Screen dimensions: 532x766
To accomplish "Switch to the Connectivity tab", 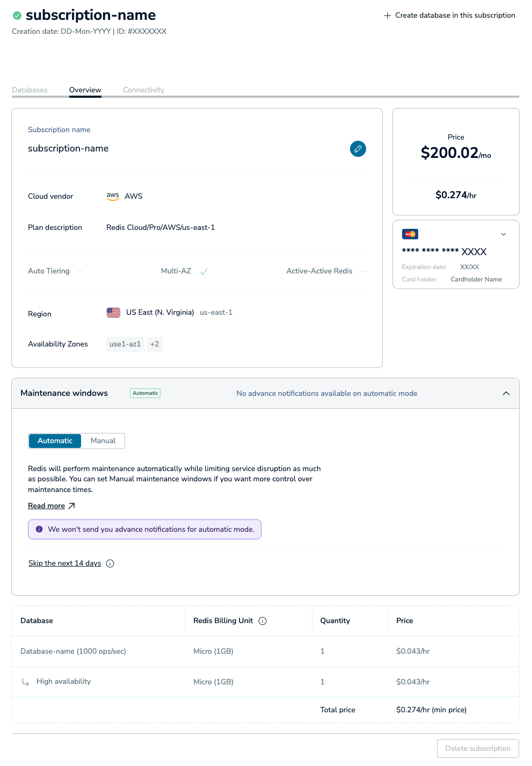I will pyautogui.click(x=143, y=90).
